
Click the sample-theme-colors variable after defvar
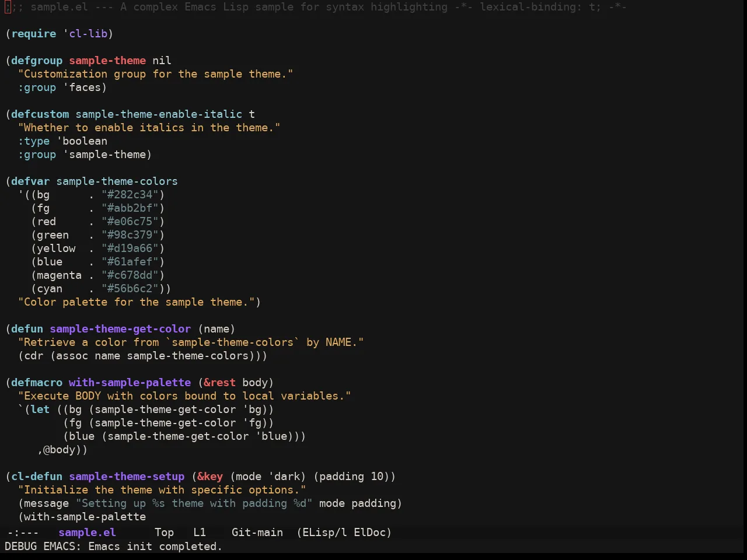(x=117, y=181)
